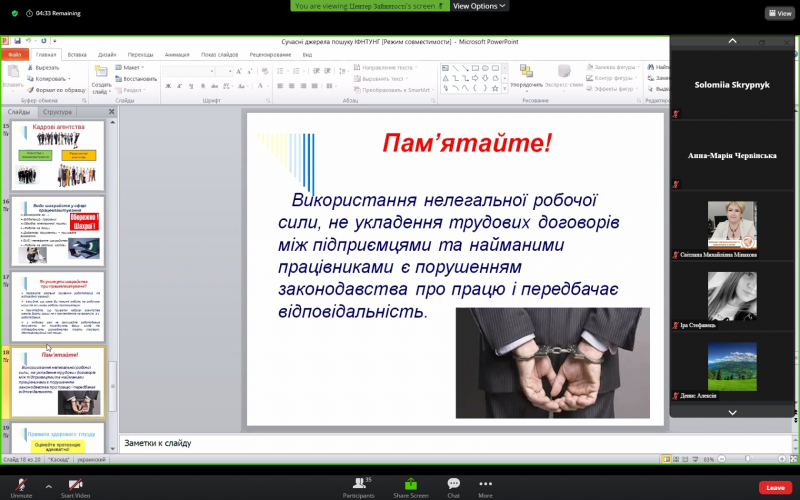Click Формат по образцу painter
The image size is (800, 500).
click(56, 90)
